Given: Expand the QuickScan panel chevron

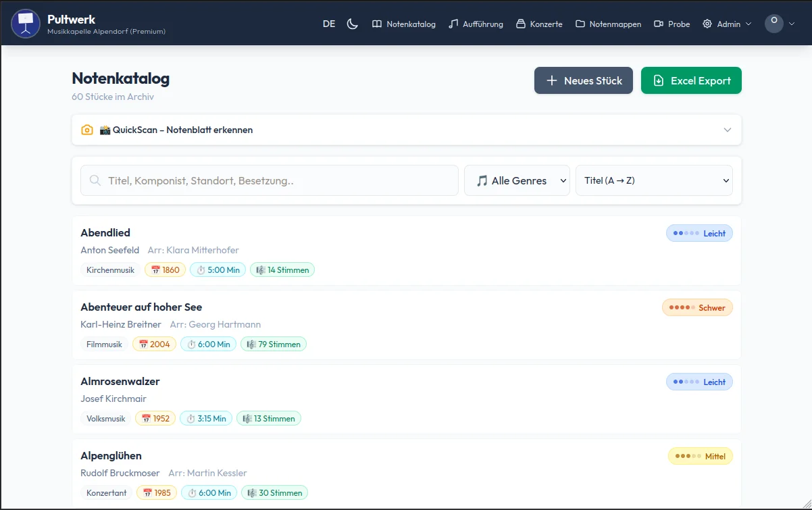Looking at the screenshot, I should point(728,130).
